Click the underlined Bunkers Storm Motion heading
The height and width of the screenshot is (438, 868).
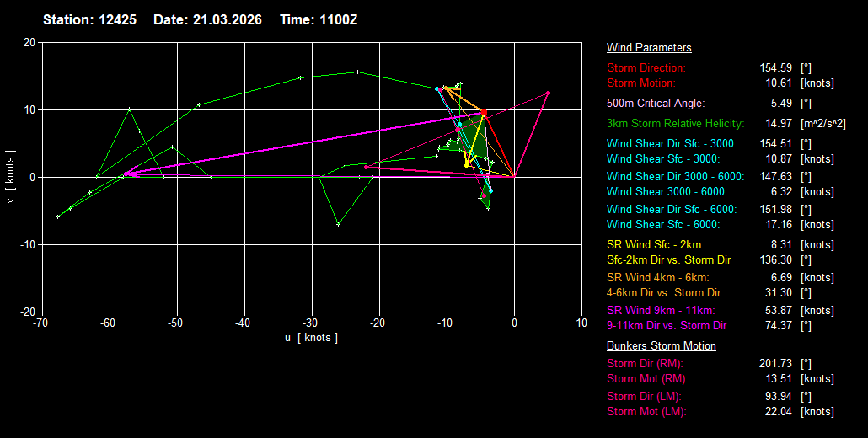[x=661, y=346]
